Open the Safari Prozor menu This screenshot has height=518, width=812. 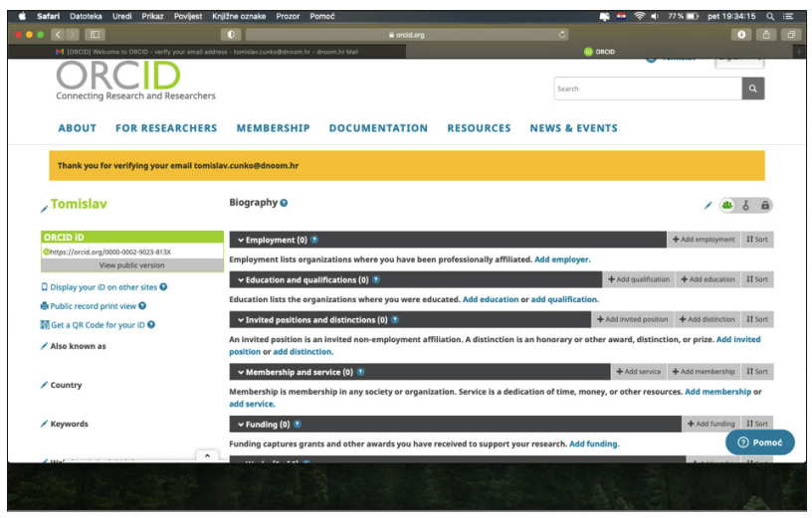pos(288,16)
